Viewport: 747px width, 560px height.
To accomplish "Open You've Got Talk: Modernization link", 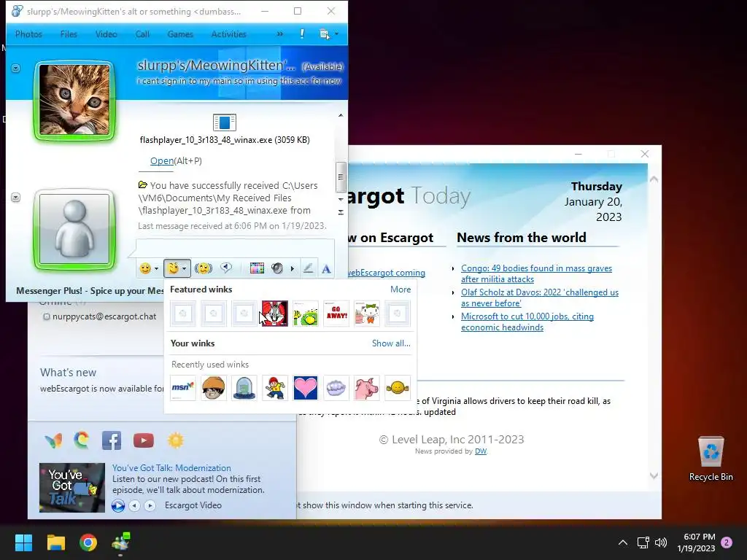I will 171,468.
